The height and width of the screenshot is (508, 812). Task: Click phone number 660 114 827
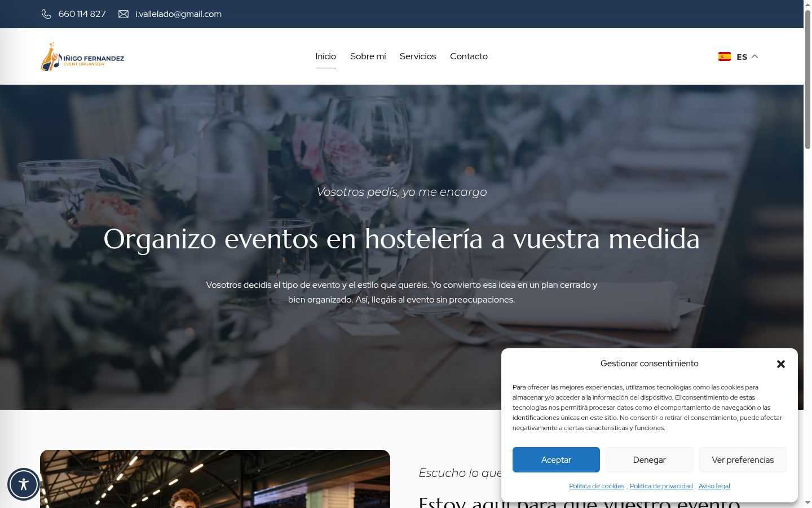[82, 14]
